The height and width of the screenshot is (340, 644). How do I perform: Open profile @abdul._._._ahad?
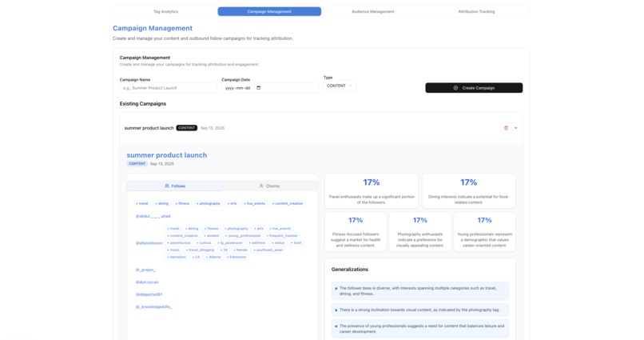click(x=153, y=216)
